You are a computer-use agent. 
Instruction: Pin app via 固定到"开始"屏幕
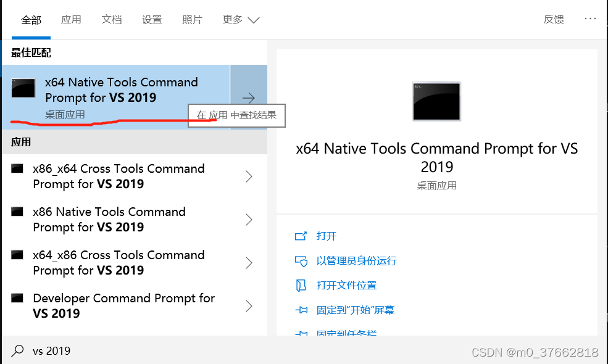point(355,310)
